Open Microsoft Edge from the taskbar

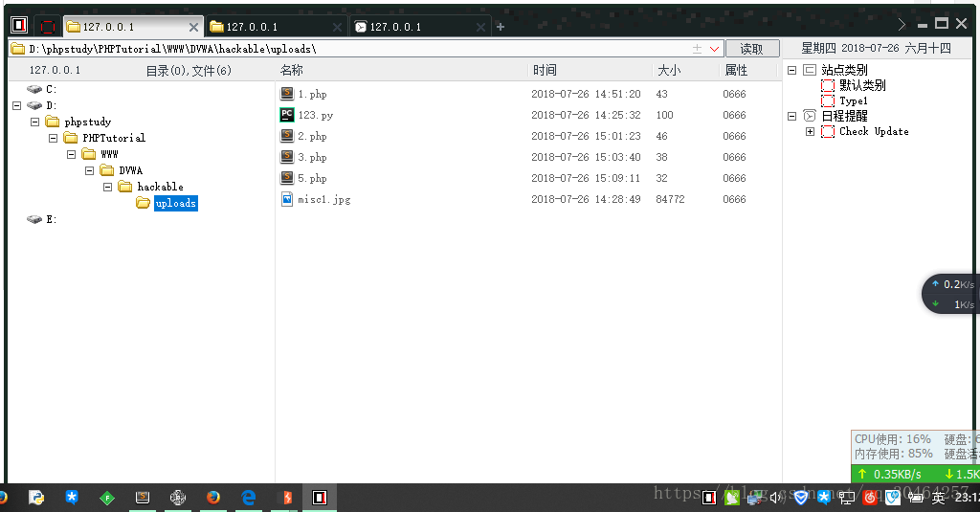pos(249,498)
